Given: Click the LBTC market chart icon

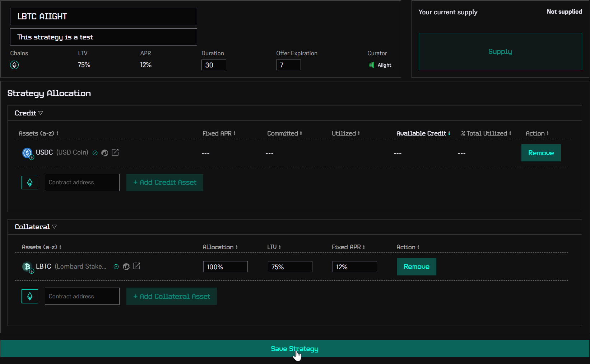Looking at the screenshot, I should click(126, 266).
